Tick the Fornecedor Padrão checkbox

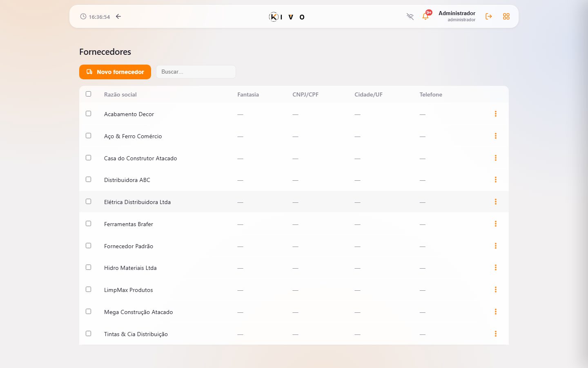pyautogui.click(x=88, y=245)
